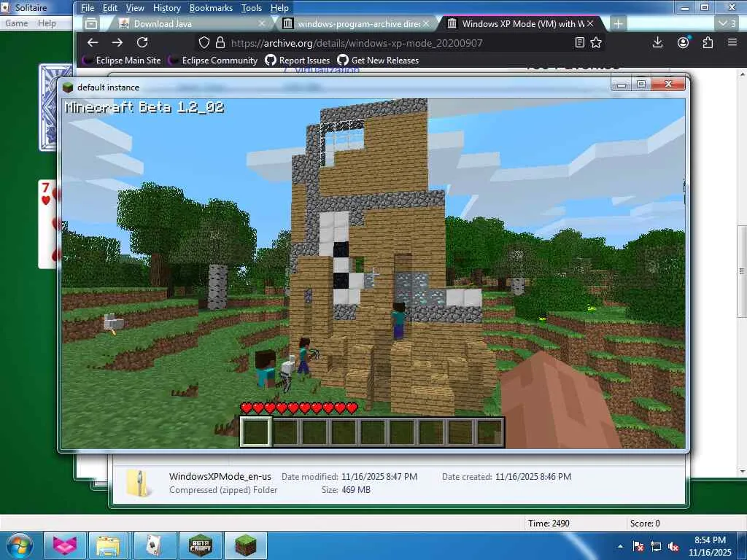
Task: Select WindowsXPMode_en-us zipped folder icon
Action: click(x=138, y=483)
